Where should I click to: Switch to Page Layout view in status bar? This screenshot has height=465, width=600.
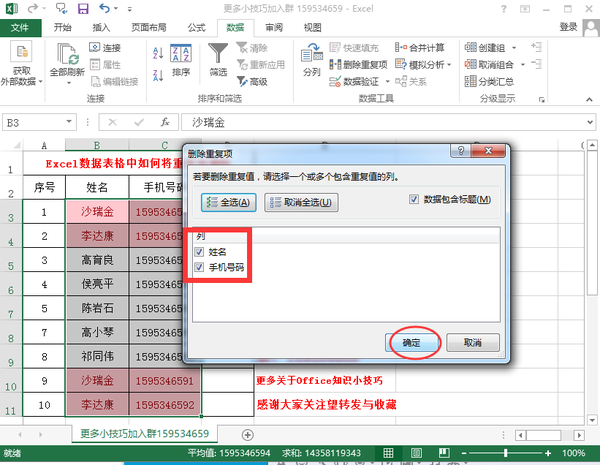pos(416,453)
